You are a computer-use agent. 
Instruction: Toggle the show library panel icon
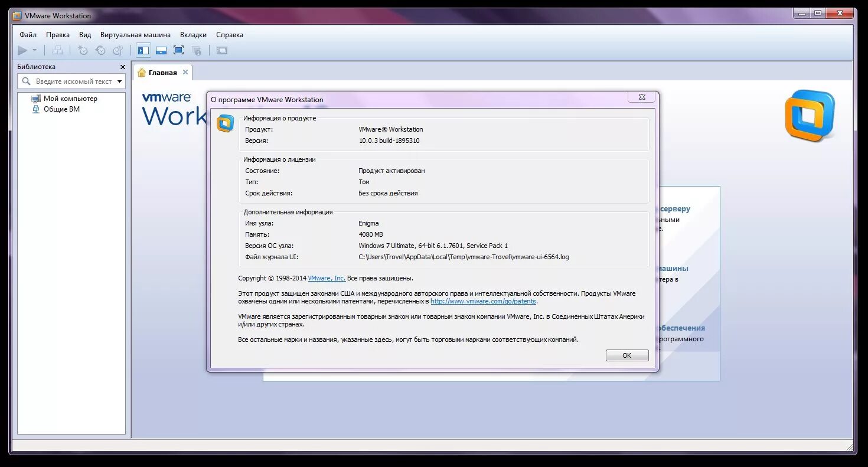pos(143,50)
